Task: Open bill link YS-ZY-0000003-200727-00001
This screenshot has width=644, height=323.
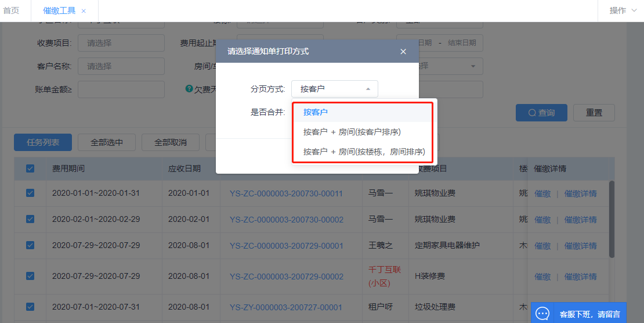Action: (286, 307)
